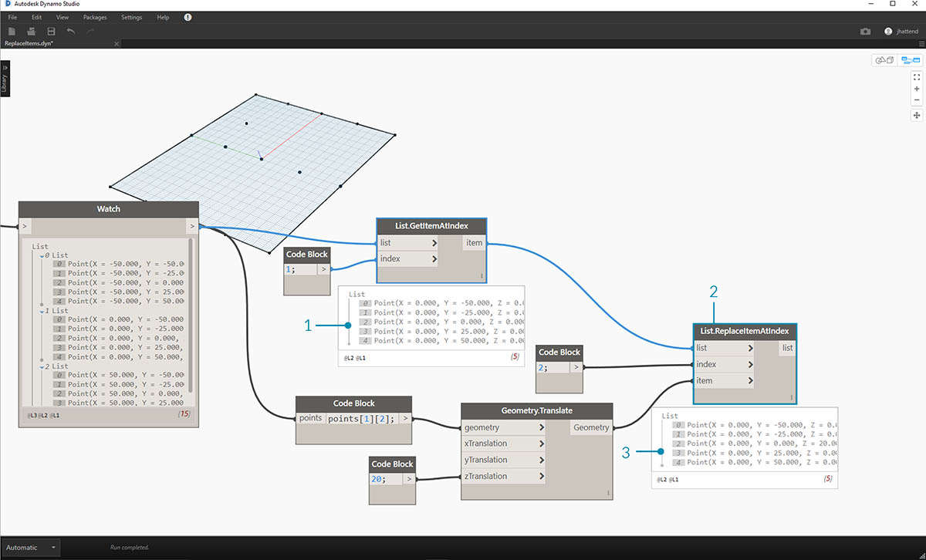Click the New file toolbar icon
926x560 pixels.
point(12,31)
